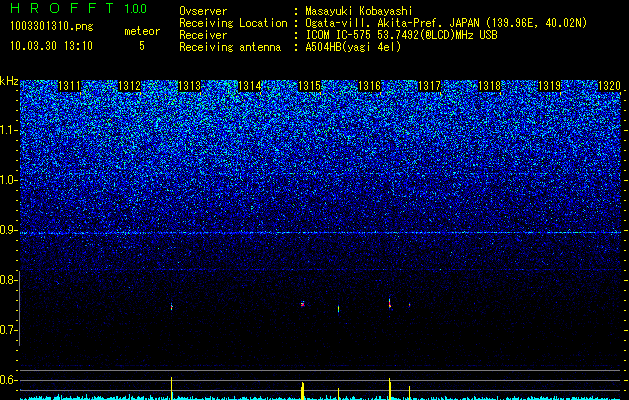Click the meteor echo just before 1317
629x400 pixels.
[409, 305]
